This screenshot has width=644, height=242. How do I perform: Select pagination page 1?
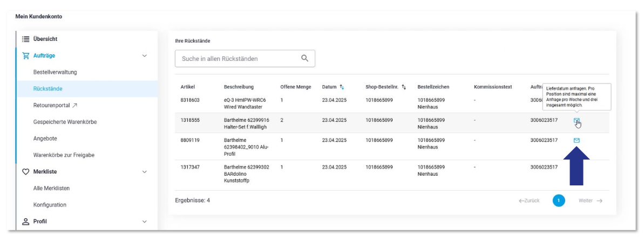tap(559, 200)
